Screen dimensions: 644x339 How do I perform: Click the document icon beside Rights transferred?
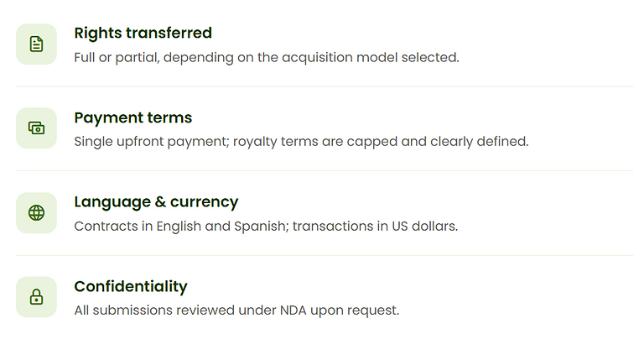pyautogui.click(x=36, y=44)
